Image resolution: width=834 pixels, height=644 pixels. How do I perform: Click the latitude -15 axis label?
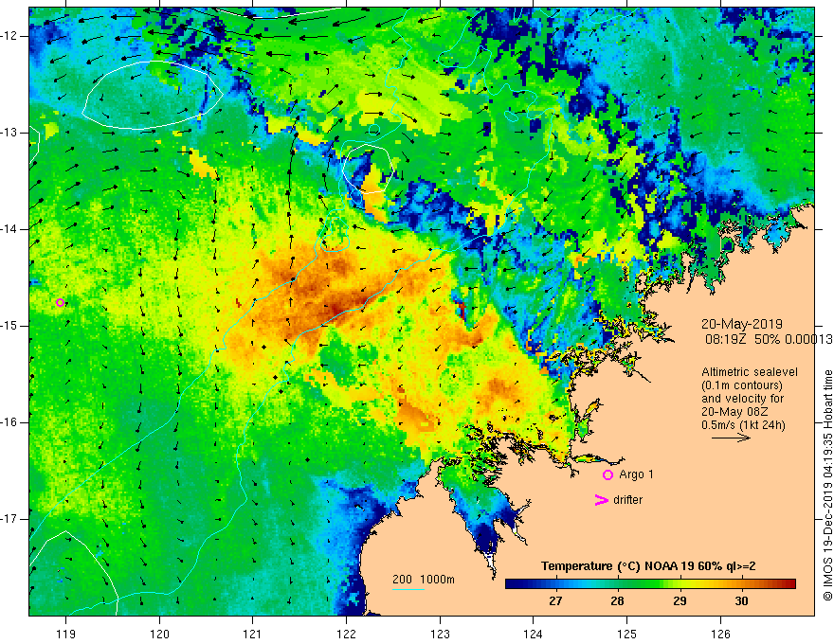coord(9,326)
